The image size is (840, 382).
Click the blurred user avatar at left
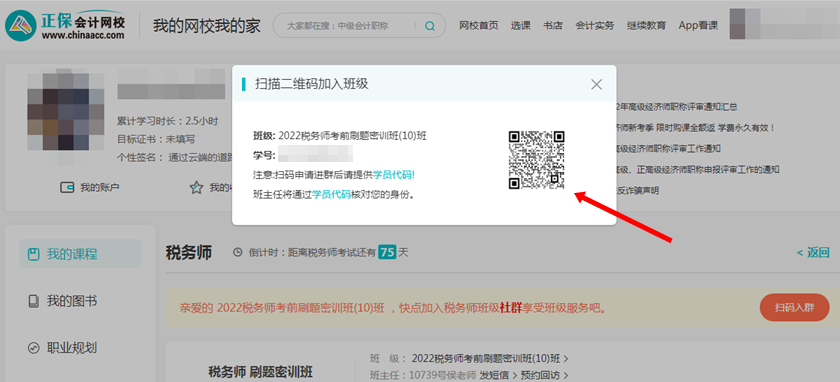tap(65, 111)
